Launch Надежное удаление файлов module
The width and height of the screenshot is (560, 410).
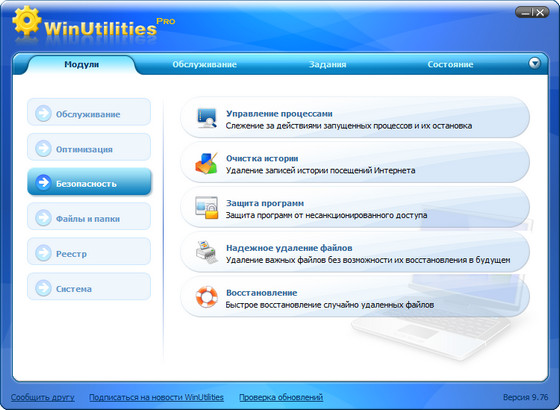(x=355, y=252)
